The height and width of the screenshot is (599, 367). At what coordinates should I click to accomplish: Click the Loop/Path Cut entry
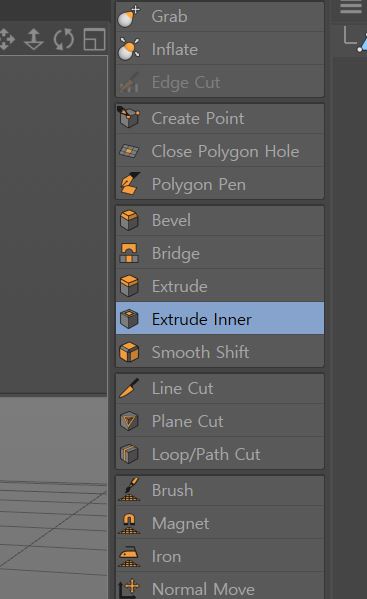pos(220,454)
